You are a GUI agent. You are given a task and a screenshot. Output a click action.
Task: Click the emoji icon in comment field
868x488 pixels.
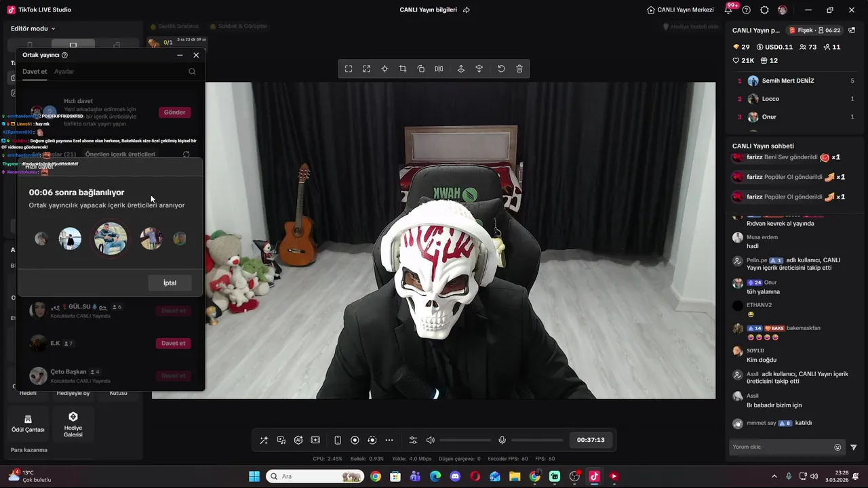coord(837,447)
